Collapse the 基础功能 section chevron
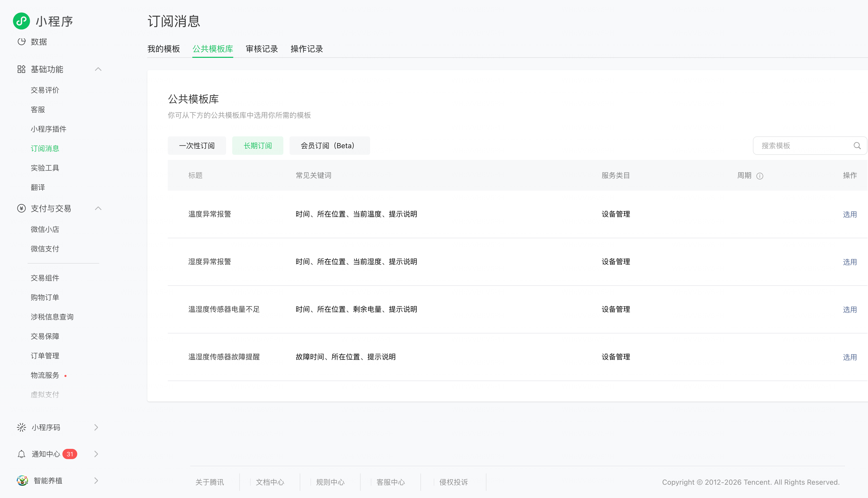Screen dimensions: 868x498 98,69
